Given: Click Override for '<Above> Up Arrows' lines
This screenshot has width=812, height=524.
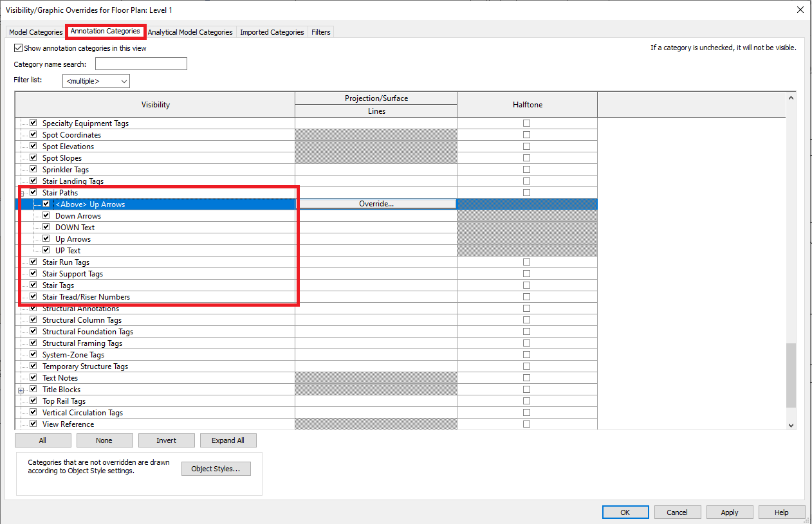Looking at the screenshot, I should (376, 203).
